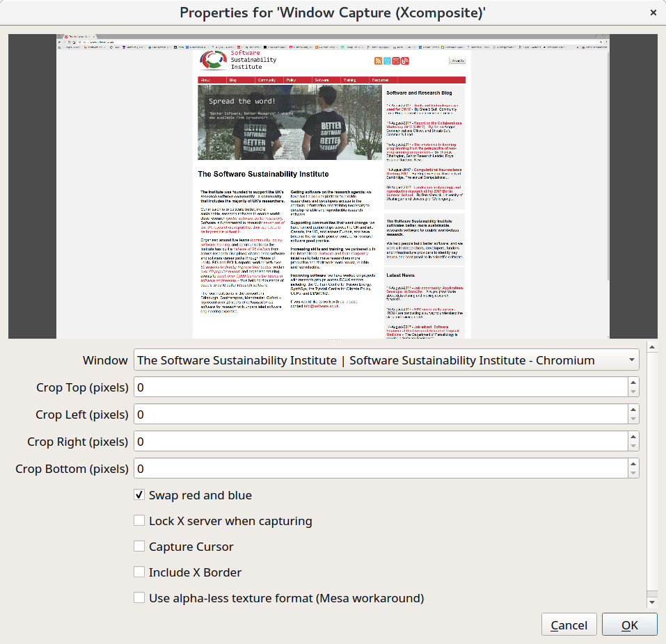Increase Crop Top value with up arrow
Image resolution: width=666 pixels, height=644 pixels.
pos(633,382)
